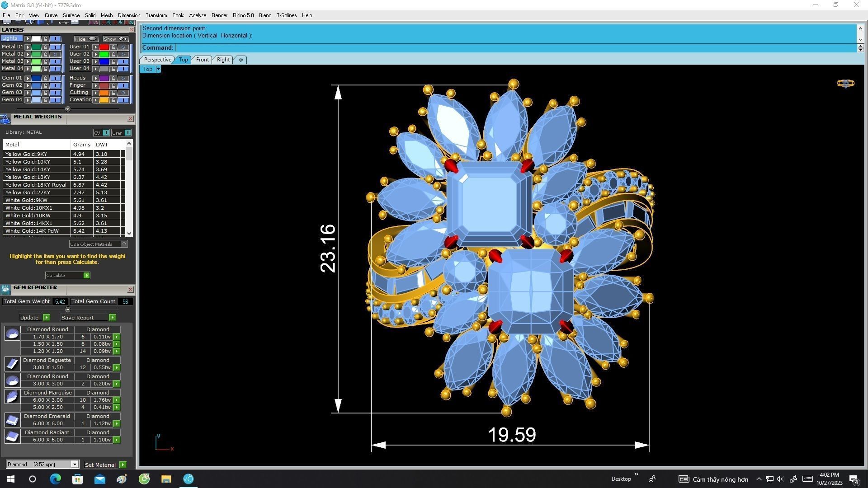The image size is (868, 488).
Task: Close the Metal Weights panel
Action: [x=131, y=119]
